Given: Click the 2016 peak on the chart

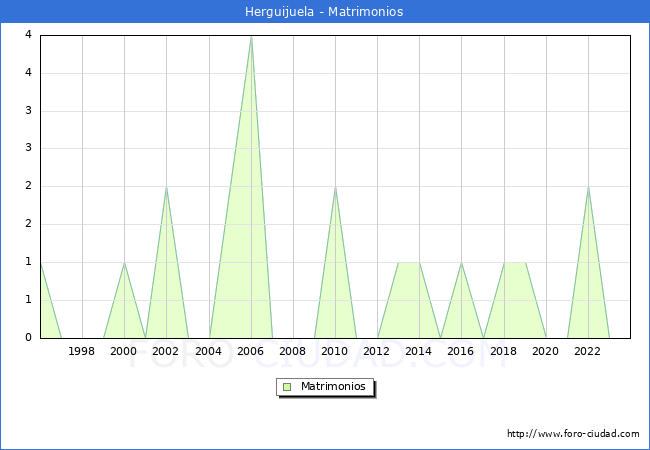Looking at the screenshot, I should point(461,263).
